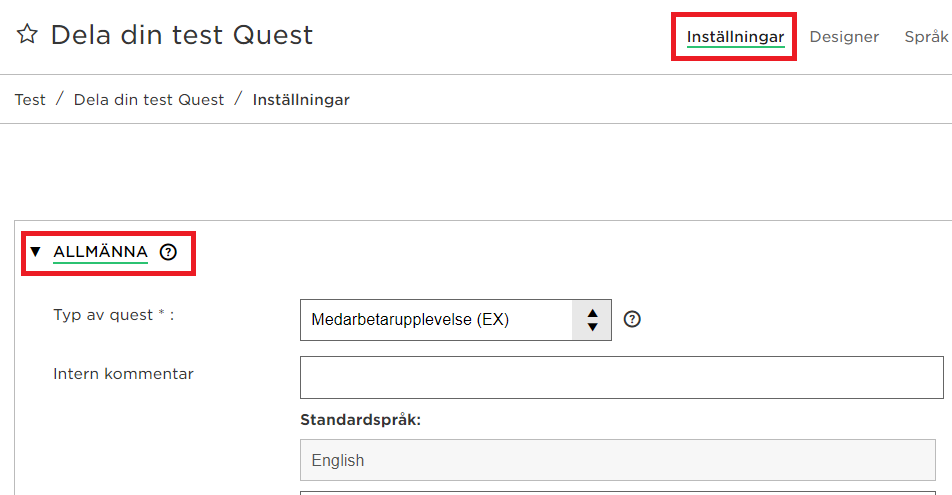
Task: Open help icon next to ALLMÄNNA heading
Action: (x=168, y=252)
